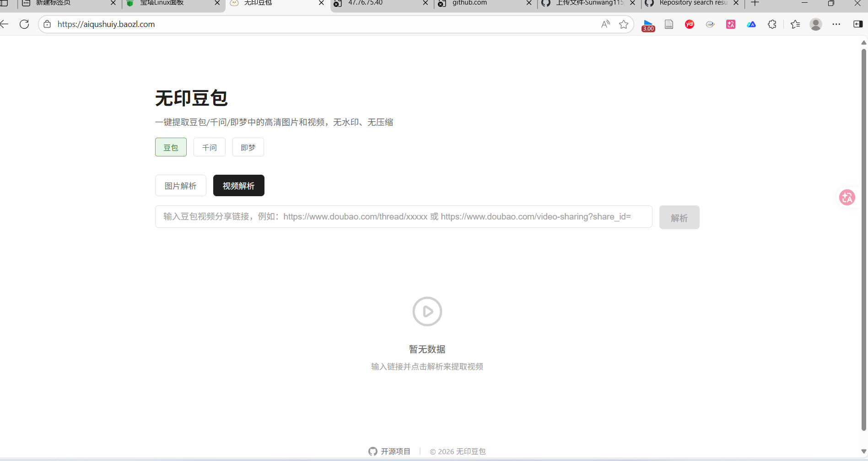Switch to 图片解析 mode
Screen dimensions: 868x461
[181, 186]
